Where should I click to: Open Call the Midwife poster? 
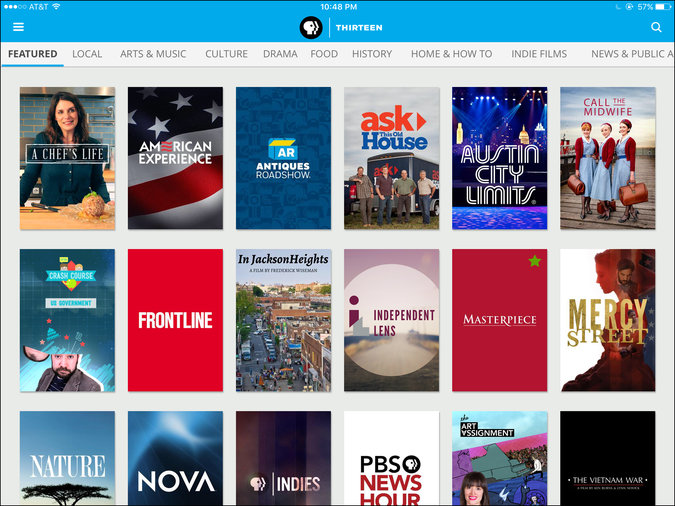click(607, 158)
